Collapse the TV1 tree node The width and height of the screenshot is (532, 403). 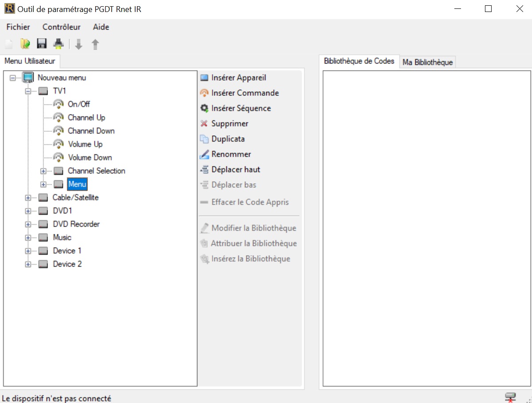pos(28,91)
